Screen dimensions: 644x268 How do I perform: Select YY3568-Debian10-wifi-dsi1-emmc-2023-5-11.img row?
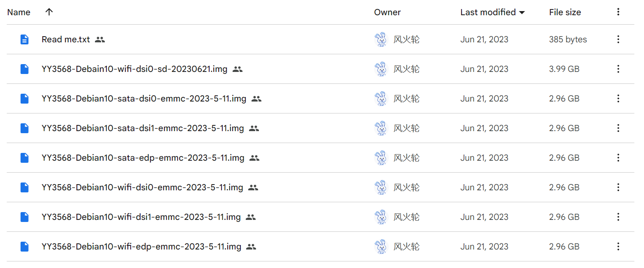tap(320, 217)
